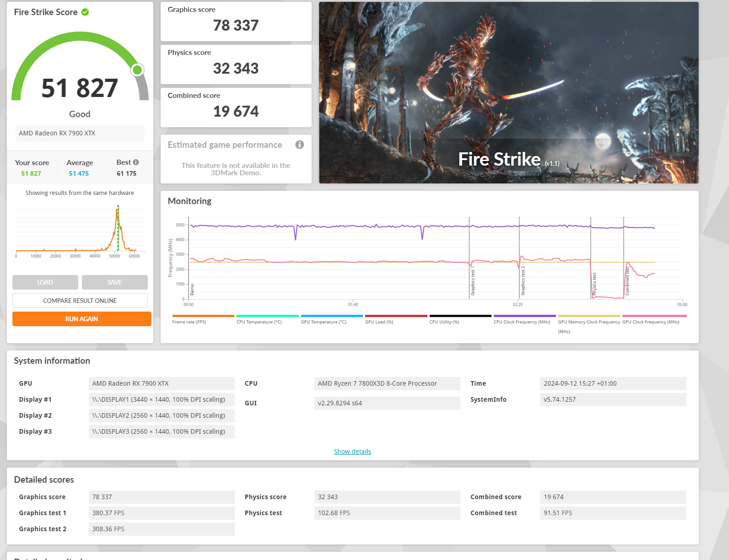This screenshot has height=560, width=729.
Task: Click the Fire Strike preview image
Action: pos(509,93)
